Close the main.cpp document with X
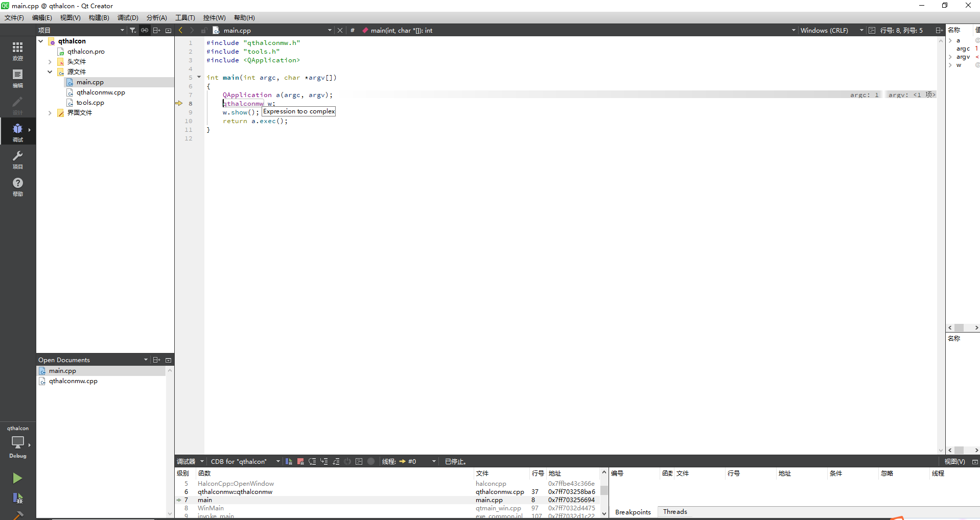This screenshot has width=980, height=520. pyautogui.click(x=340, y=30)
